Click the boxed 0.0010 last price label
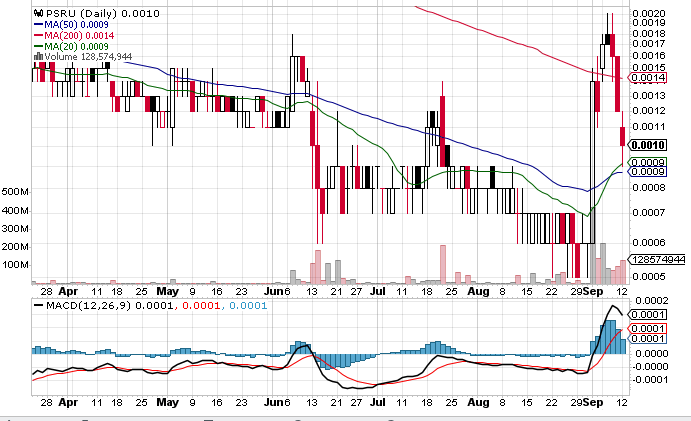Image resolution: width=691 pixels, height=421 pixels. 648,145
